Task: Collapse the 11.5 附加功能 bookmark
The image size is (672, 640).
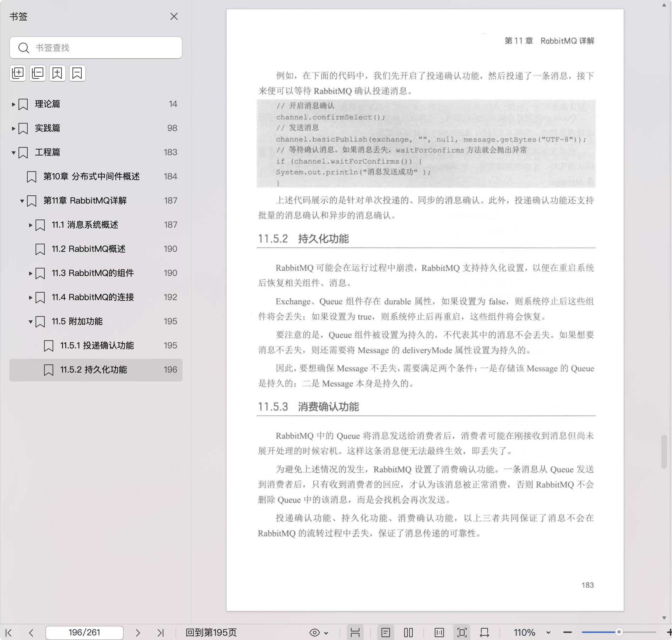Action: 31,322
